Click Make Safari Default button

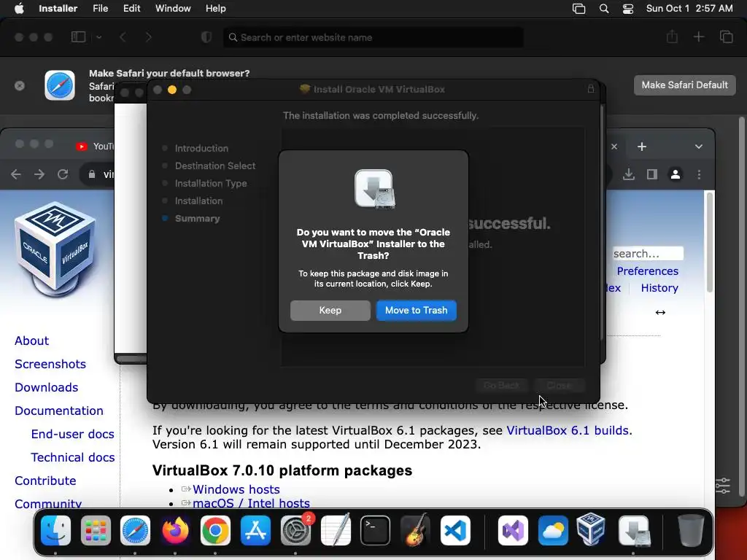(x=684, y=85)
